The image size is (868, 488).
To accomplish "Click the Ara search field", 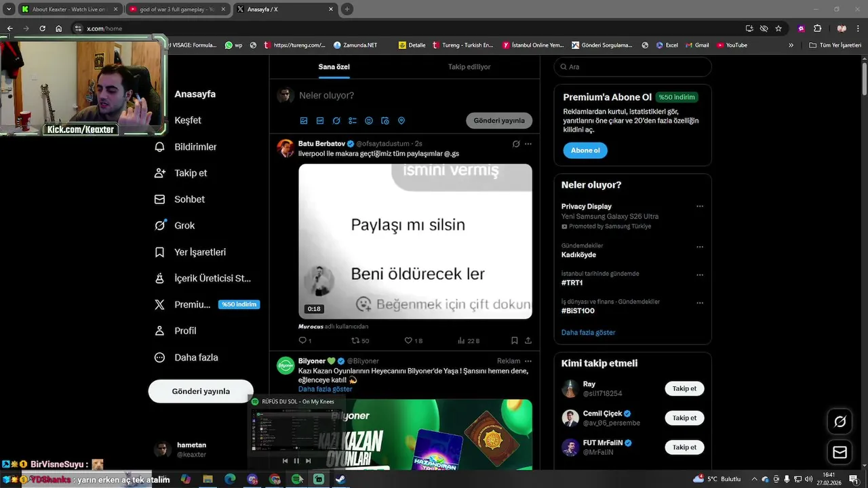I will [633, 67].
